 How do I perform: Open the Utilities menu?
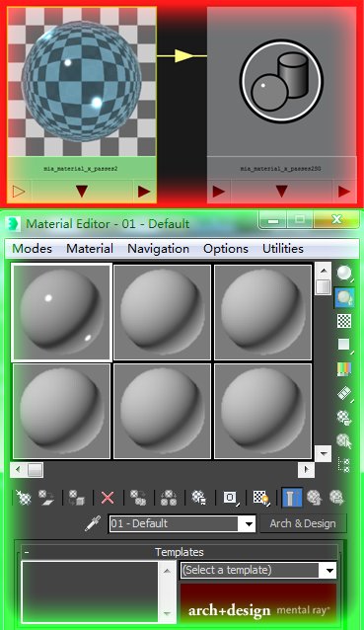pos(283,248)
